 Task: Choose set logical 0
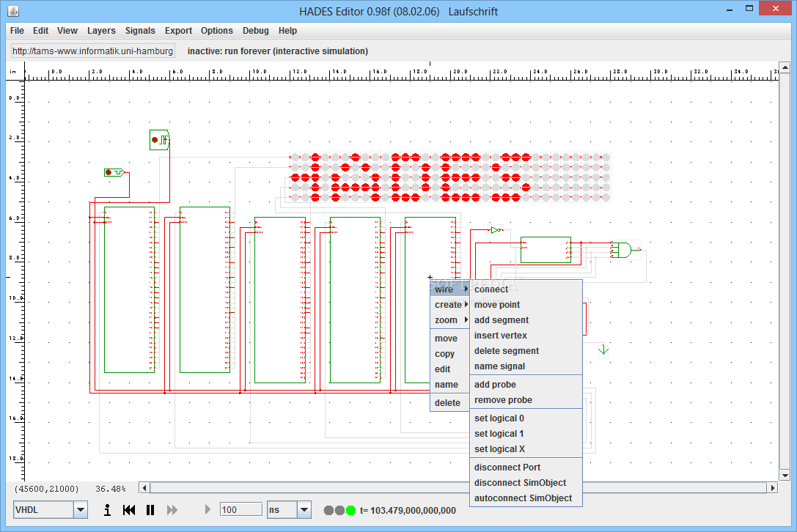[x=526, y=418]
